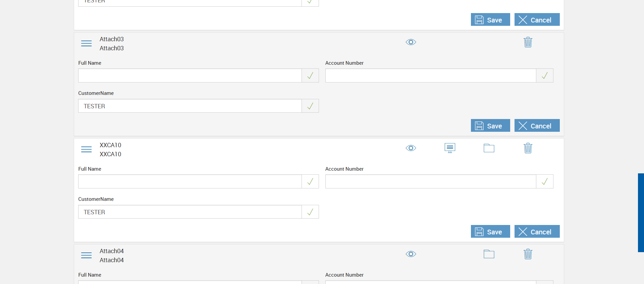Click the presentation screen icon for XXCA10
Image resolution: width=644 pixels, height=284 pixels.
coord(450,148)
